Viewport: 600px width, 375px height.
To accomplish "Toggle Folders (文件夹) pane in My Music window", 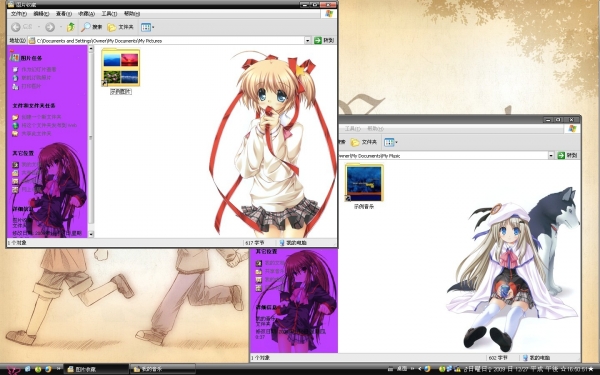I will tap(364, 142).
